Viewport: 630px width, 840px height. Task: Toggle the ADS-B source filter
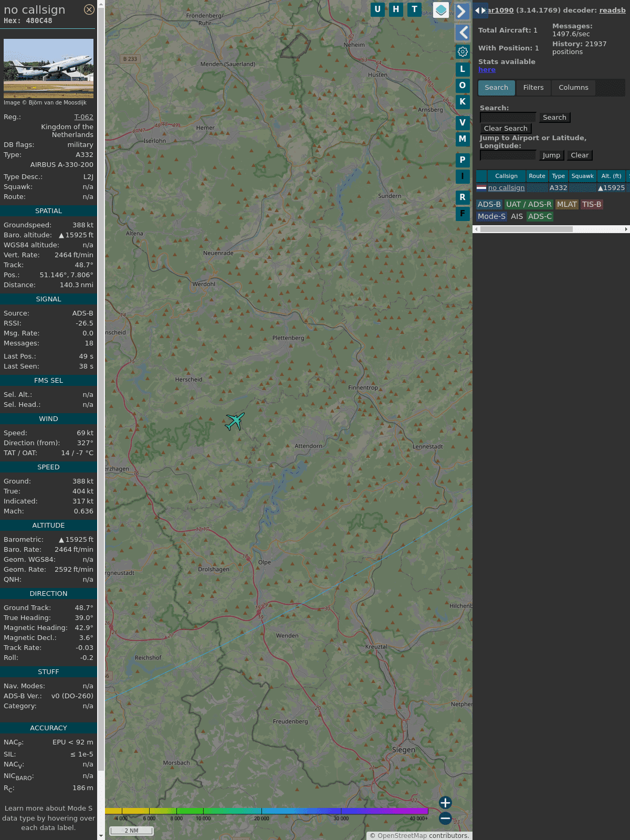489,204
